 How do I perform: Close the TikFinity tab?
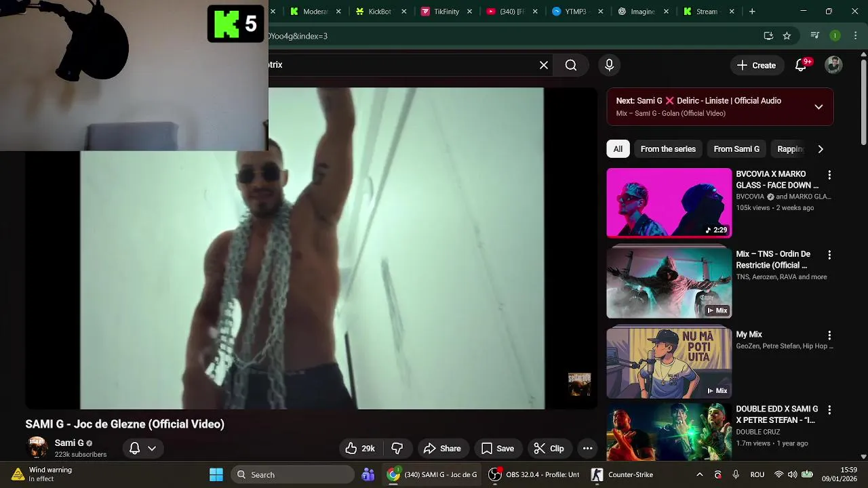469,12
